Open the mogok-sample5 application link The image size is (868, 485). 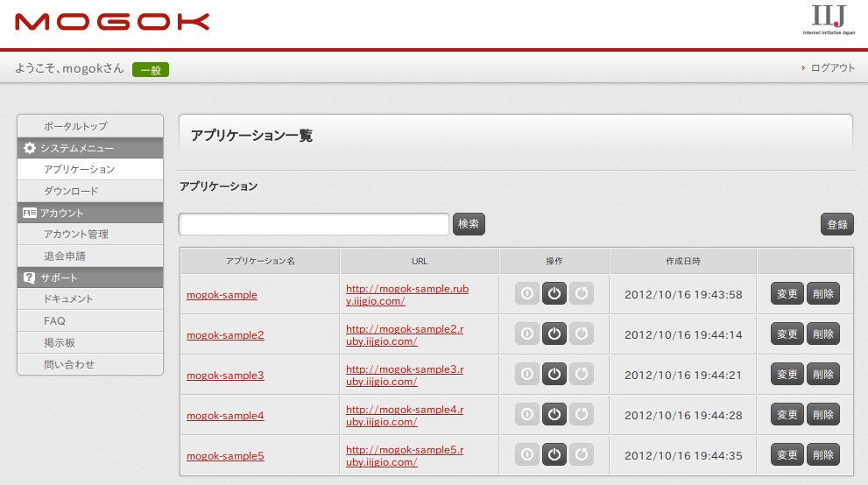pyautogui.click(x=225, y=456)
